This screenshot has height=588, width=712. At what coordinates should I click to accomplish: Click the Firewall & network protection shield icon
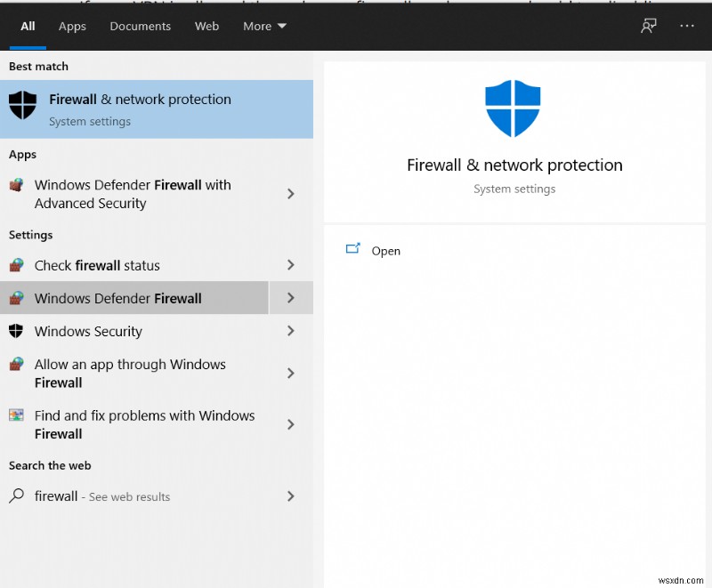point(22,106)
